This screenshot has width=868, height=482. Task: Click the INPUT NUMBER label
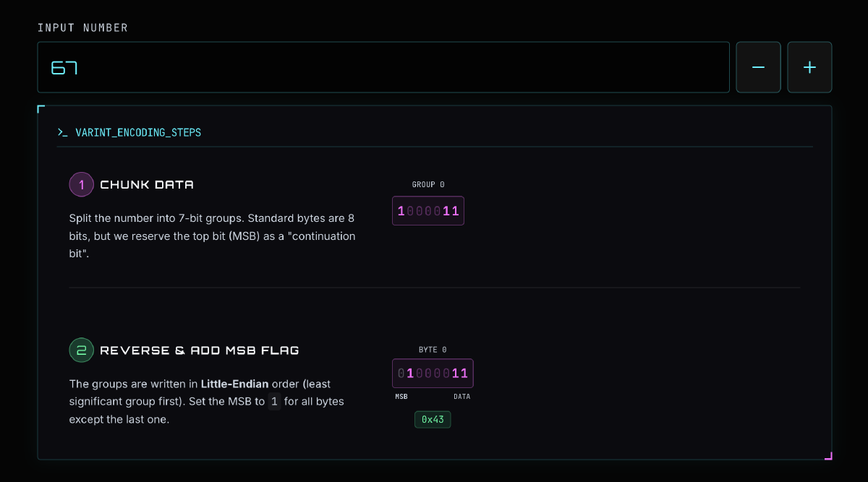pos(82,28)
